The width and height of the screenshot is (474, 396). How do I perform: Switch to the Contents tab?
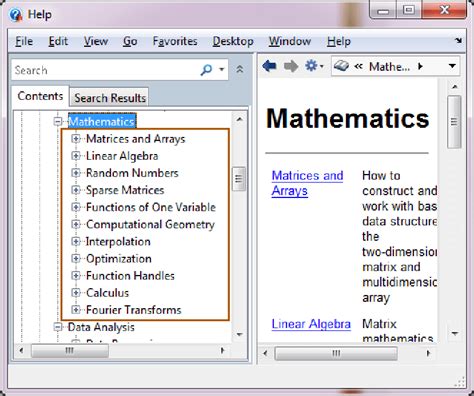pyautogui.click(x=40, y=96)
